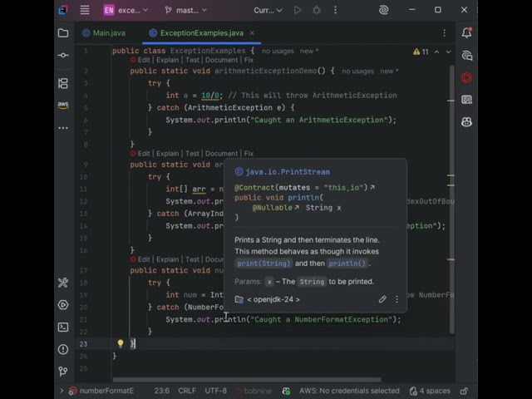This screenshot has width=532, height=399.
Task: Open the Structure tool window
Action: 63,83
